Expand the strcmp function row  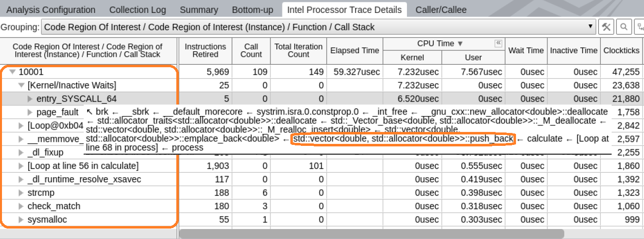tap(21, 193)
